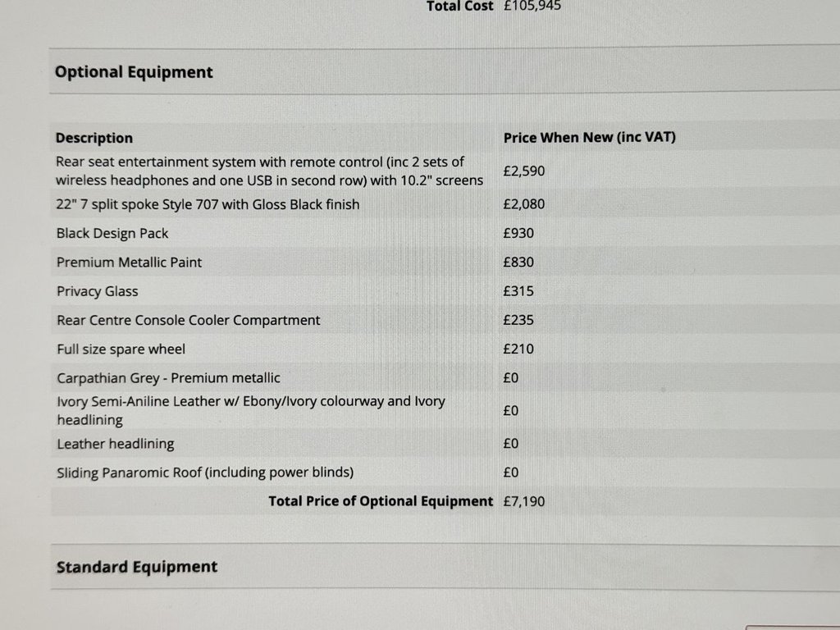This screenshot has height=630, width=840.
Task: Select the Privacy Glass option text
Action: tap(97, 291)
